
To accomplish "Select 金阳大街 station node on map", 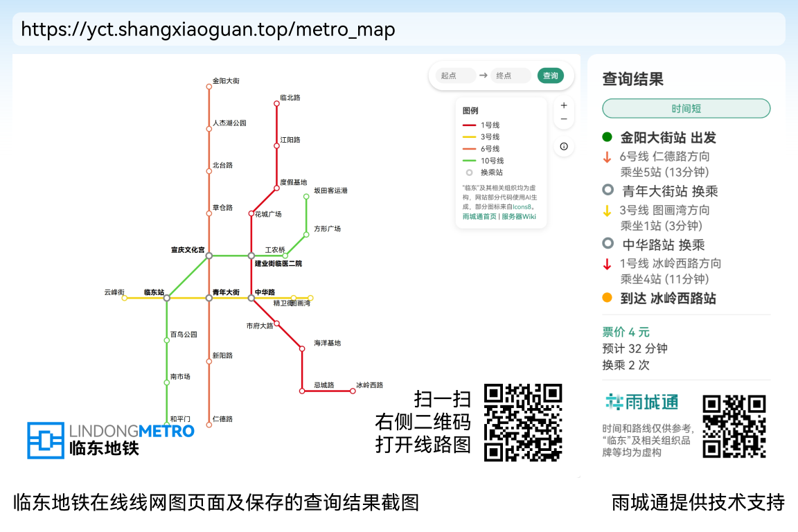I will pos(209,87).
